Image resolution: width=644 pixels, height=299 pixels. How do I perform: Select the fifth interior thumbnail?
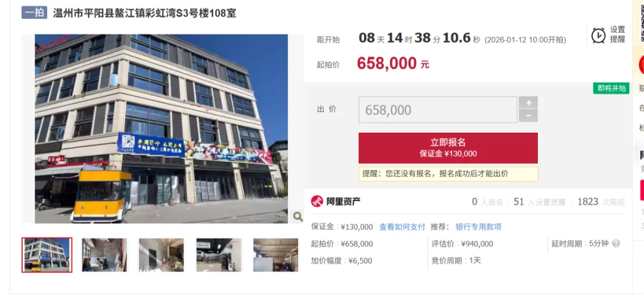(275, 255)
